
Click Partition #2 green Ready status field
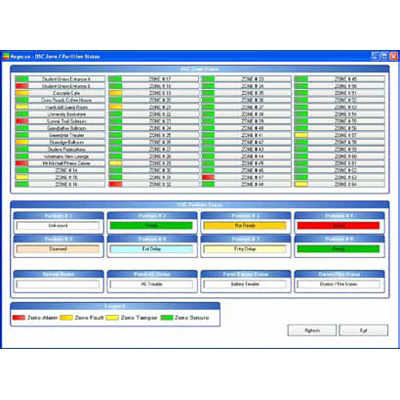click(x=151, y=226)
